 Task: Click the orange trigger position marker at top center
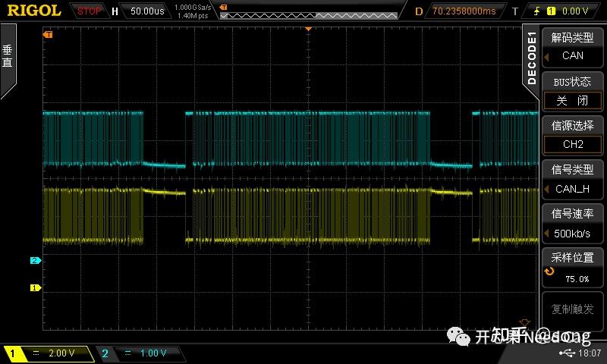(x=308, y=28)
